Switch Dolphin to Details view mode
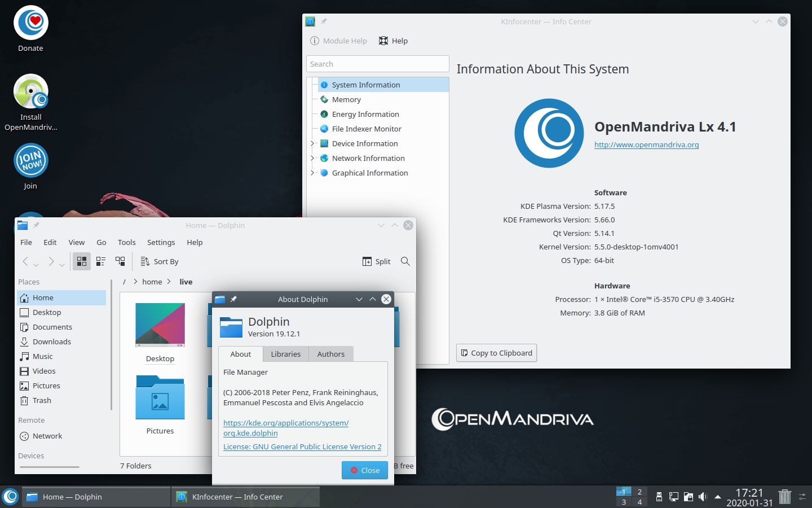 point(120,261)
